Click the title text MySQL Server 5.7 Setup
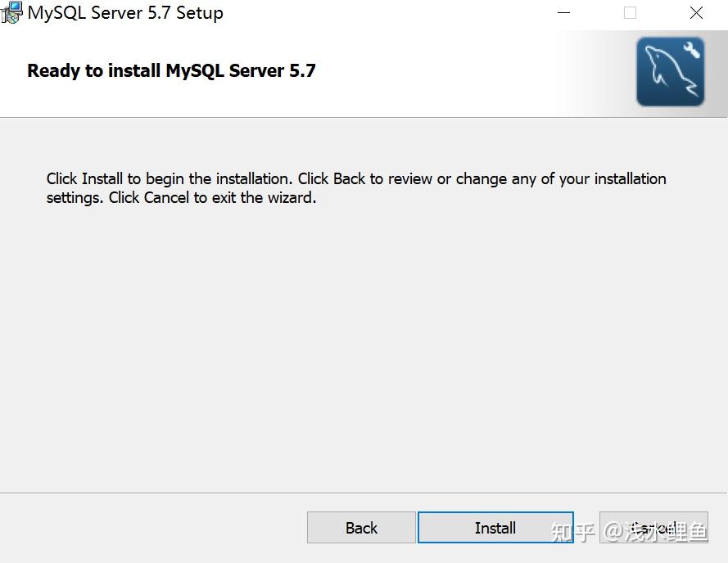The image size is (728, 563). (x=125, y=13)
